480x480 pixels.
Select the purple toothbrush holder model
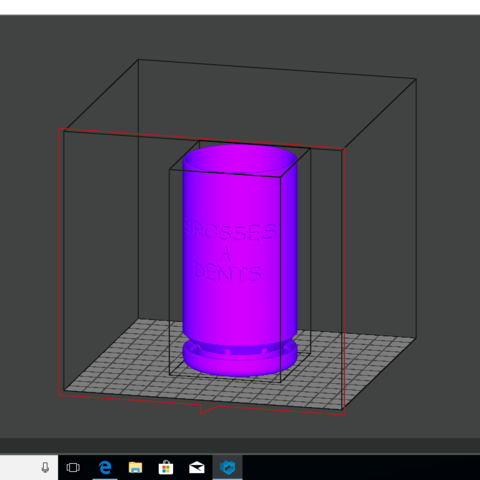[240, 260]
